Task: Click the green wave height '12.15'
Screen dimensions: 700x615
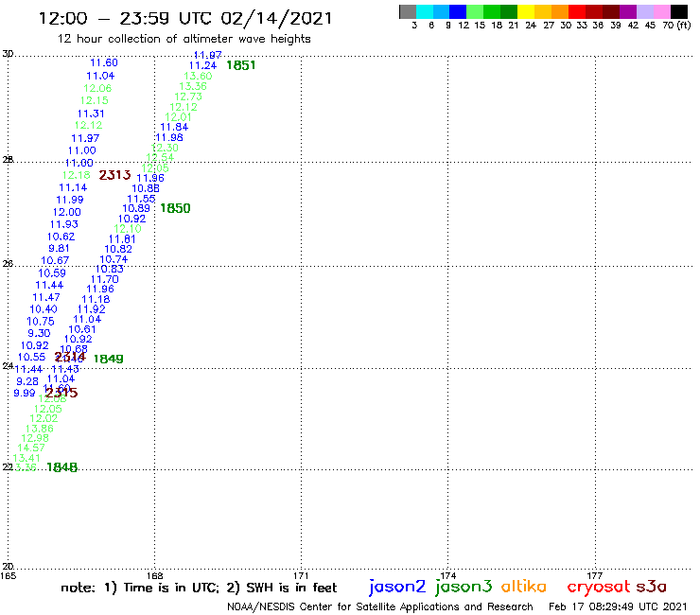Action: 95,100
